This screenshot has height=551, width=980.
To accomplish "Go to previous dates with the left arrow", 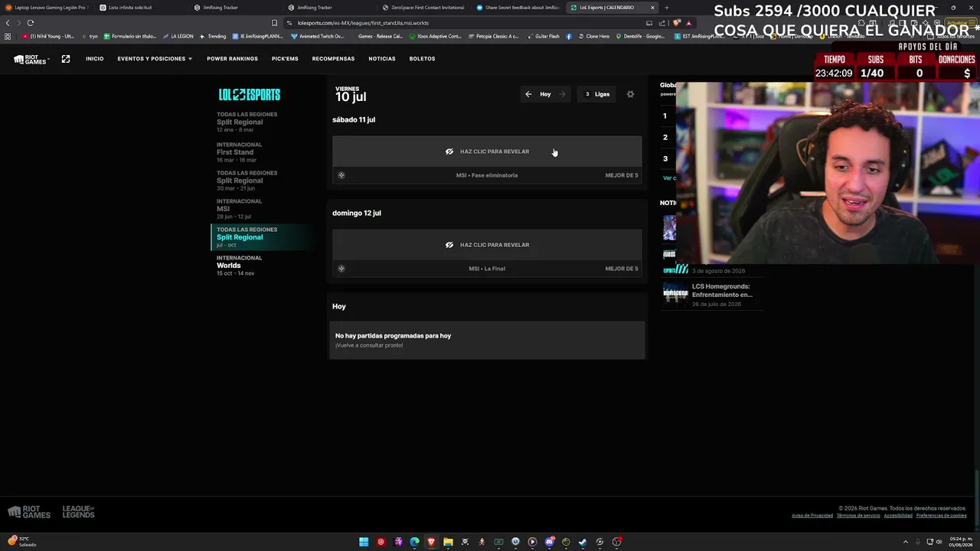I will point(528,94).
